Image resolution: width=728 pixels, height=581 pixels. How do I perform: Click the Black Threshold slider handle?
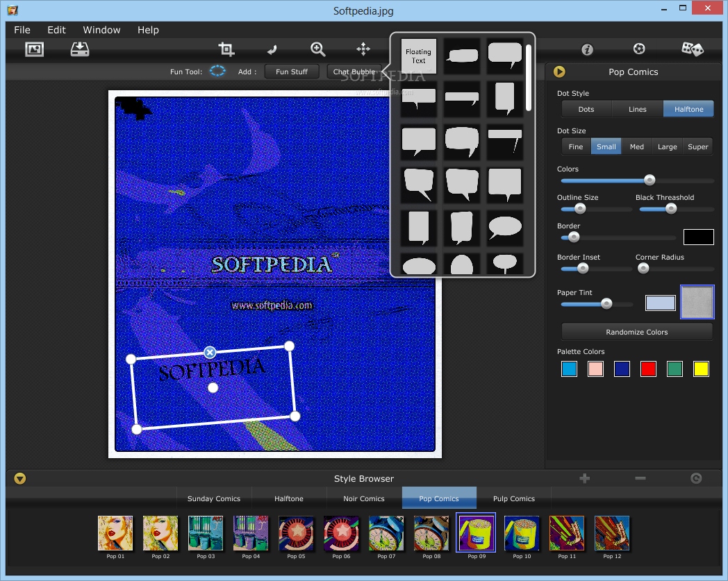point(671,209)
